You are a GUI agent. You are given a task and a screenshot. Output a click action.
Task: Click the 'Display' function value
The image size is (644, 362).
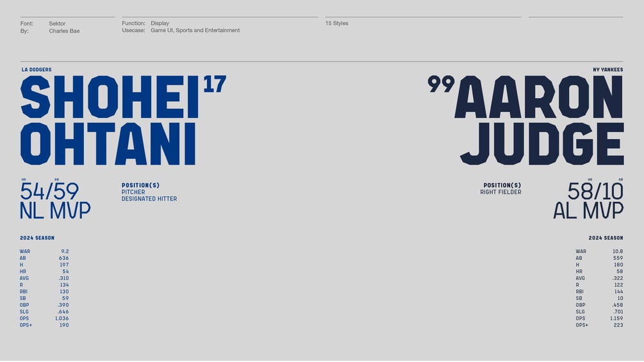coord(160,23)
